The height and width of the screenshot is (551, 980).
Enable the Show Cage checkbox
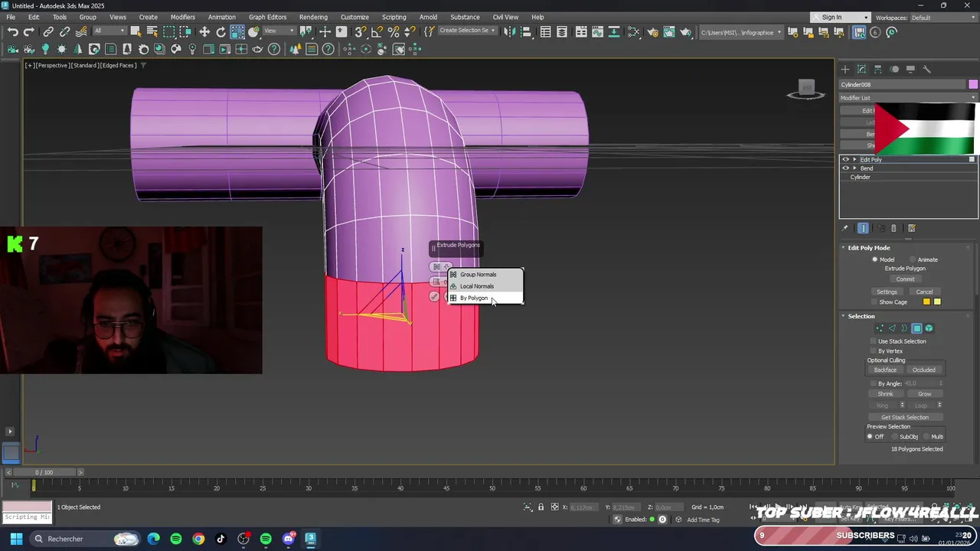[874, 302]
